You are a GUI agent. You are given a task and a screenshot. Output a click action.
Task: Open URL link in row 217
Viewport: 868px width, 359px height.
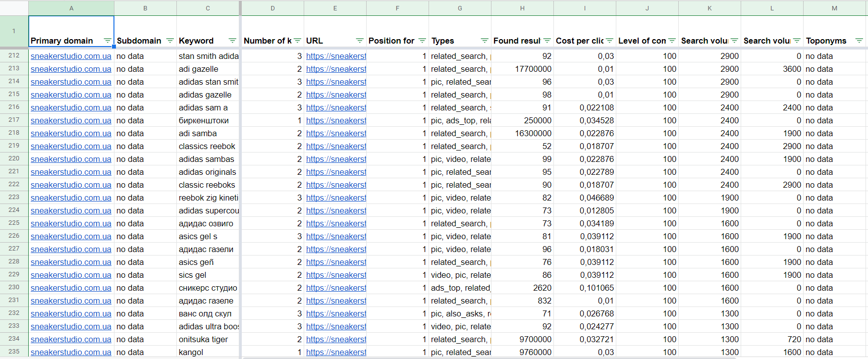click(336, 120)
